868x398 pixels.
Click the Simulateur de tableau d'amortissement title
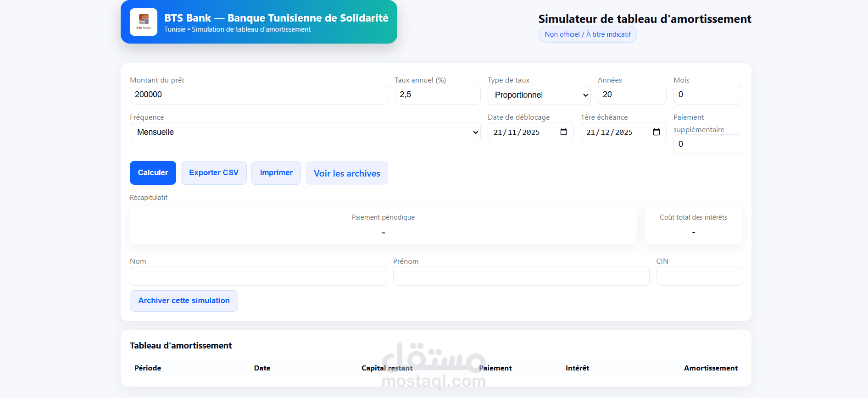[x=645, y=19]
